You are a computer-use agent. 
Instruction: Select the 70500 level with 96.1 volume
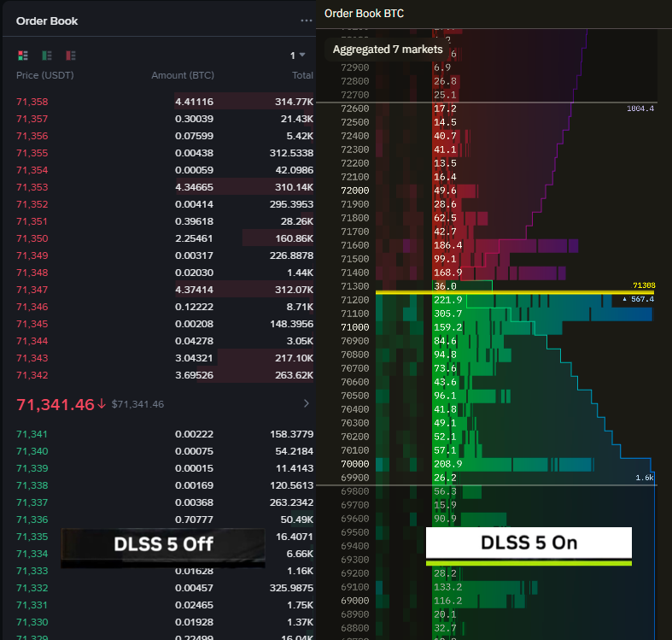[355, 396]
